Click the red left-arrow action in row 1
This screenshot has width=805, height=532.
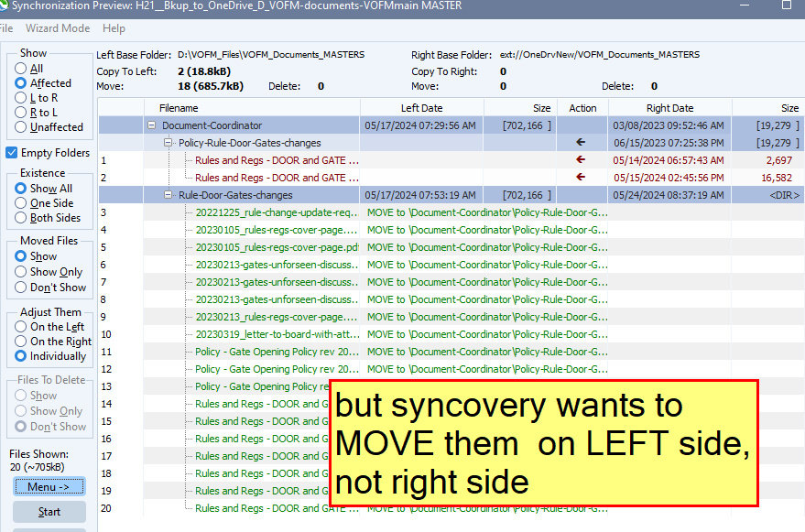[580, 160]
